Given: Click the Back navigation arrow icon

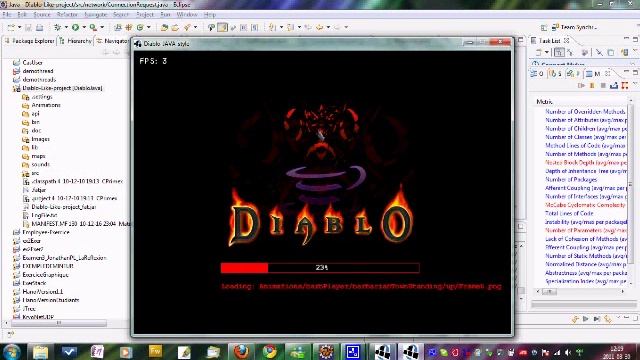Looking at the screenshot, I should pyautogui.click(x=320, y=27).
